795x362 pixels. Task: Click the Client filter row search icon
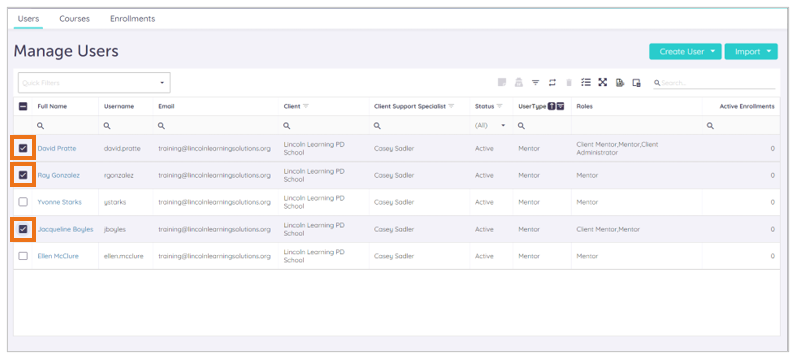287,126
